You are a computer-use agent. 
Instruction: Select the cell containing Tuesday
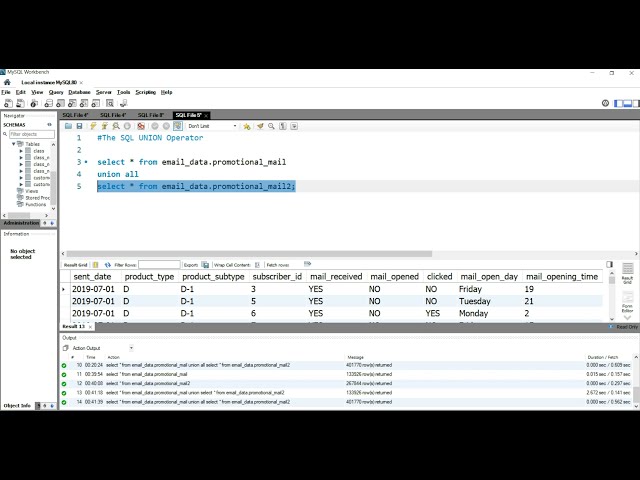pyautogui.click(x=474, y=301)
